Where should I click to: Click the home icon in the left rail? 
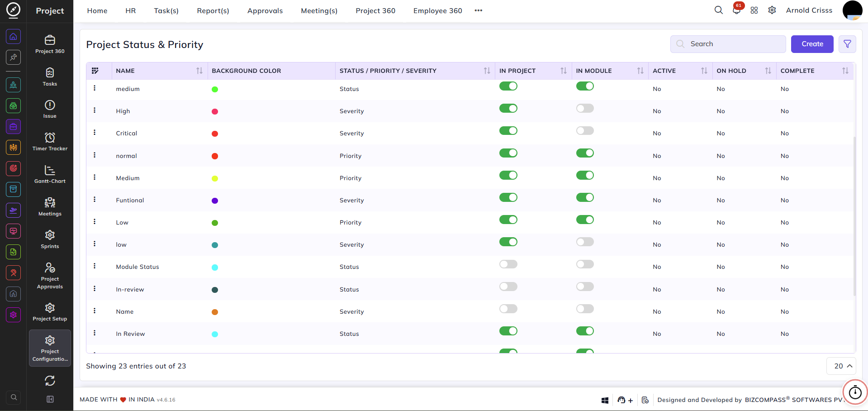pyautogui.click(x=14, y=37)
